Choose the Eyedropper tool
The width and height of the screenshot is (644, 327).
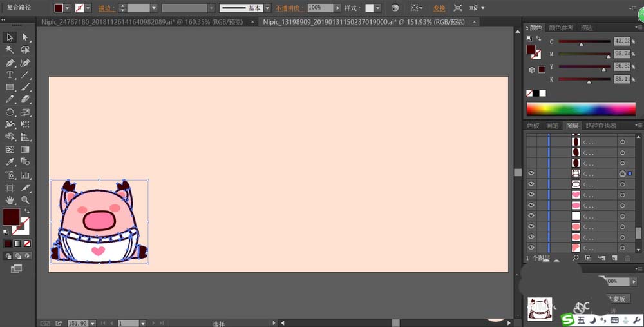coord(10,162)
